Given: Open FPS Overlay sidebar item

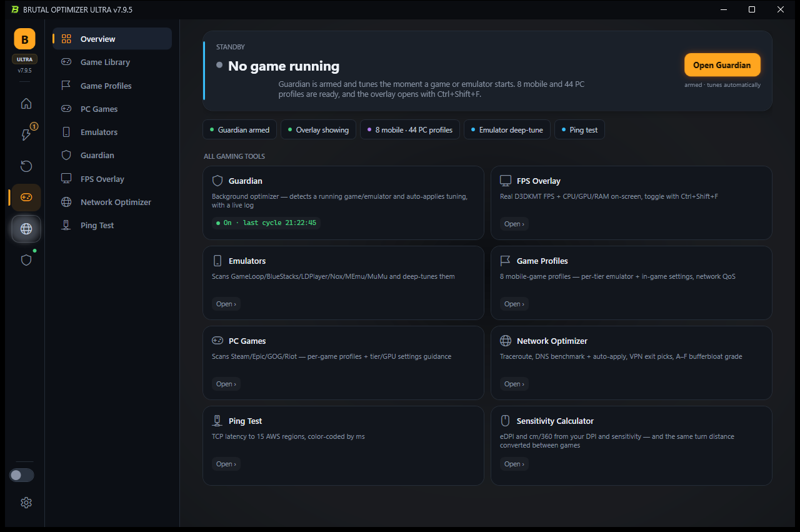Looking at the screenshot, I should click(x=112, y=179).
